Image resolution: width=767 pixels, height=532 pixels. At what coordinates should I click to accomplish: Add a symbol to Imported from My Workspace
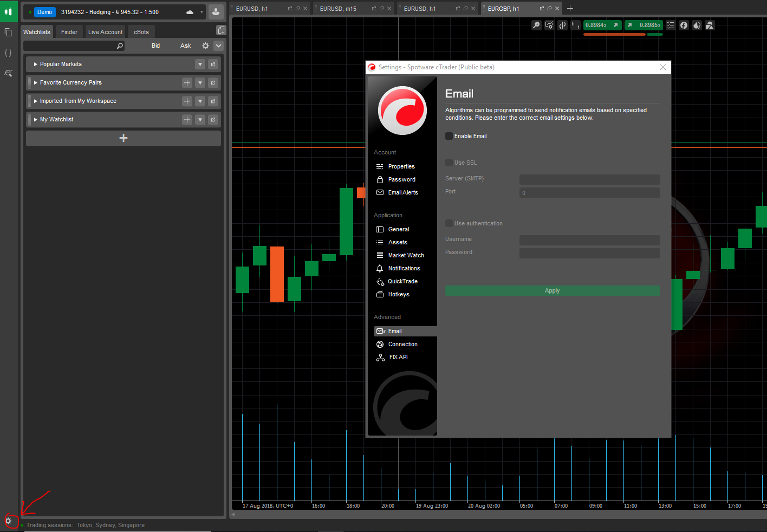click(187, 101)
